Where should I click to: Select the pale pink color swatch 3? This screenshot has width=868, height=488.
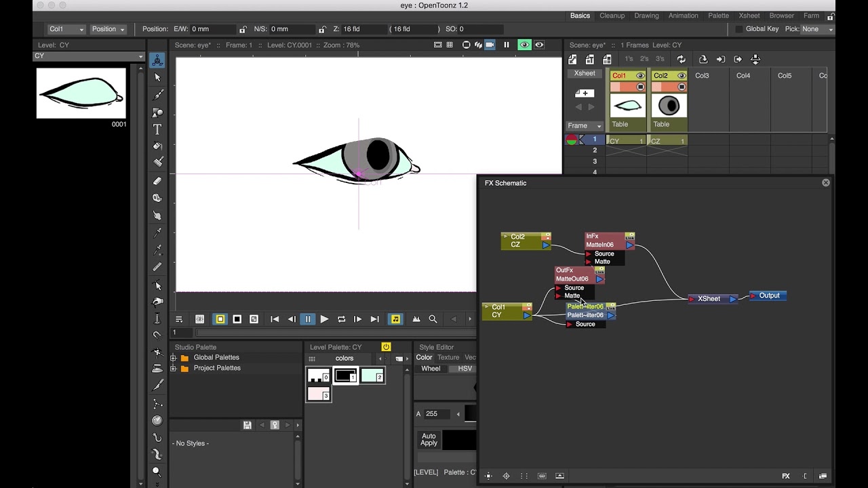click(x=319, y=394)
